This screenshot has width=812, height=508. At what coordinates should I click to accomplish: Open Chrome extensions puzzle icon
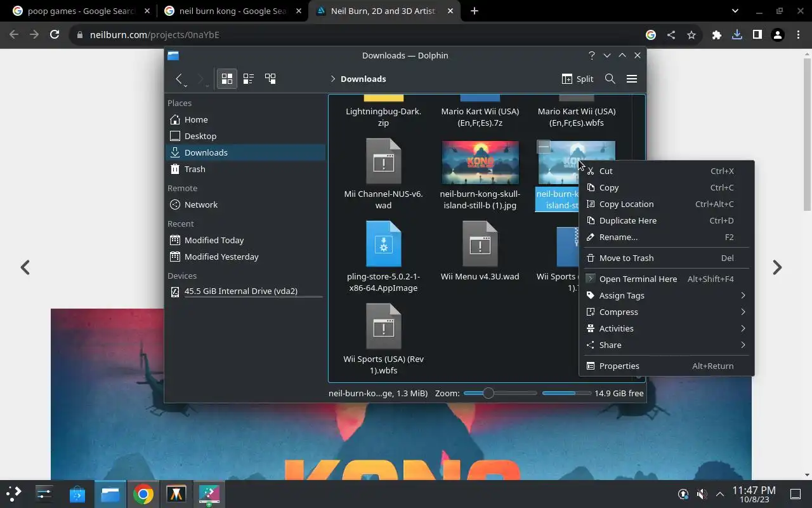(x=717, y=35)
